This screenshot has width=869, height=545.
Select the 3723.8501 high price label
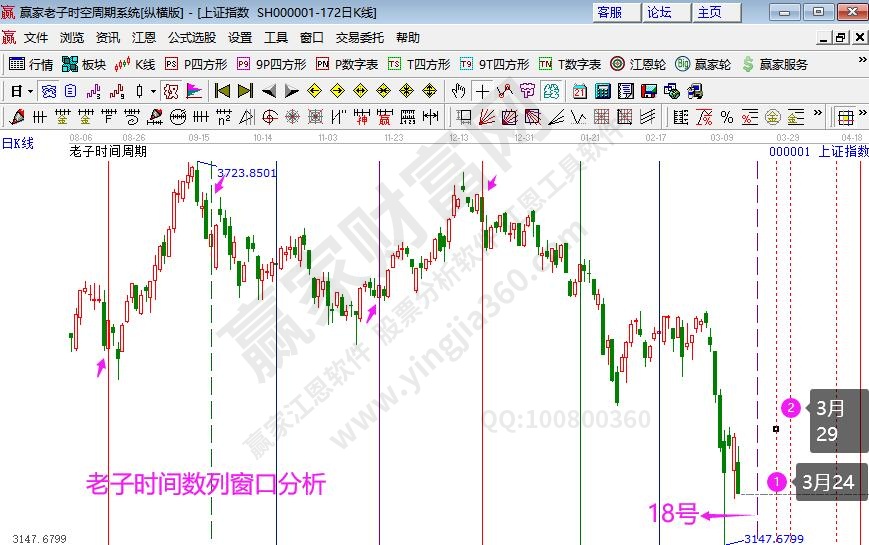(x=247, y=173)
